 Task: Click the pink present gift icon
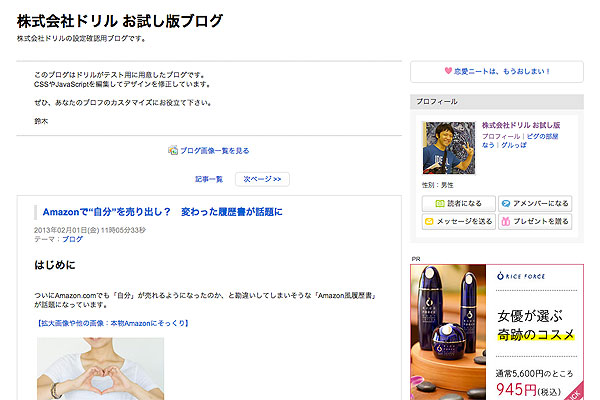click(506, 221)
